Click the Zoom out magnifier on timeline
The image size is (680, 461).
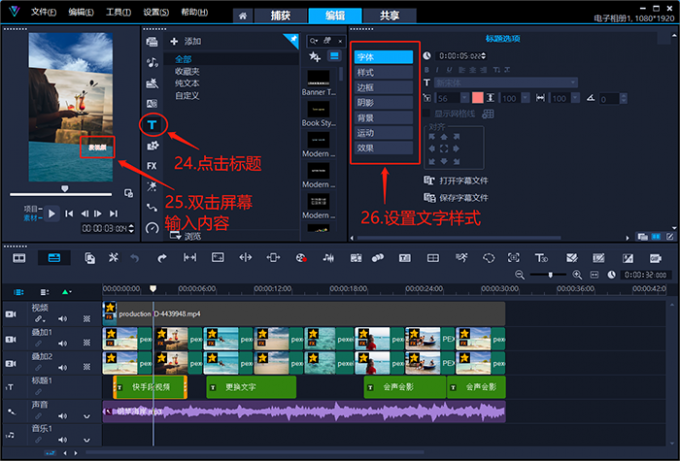pos(520,275)
